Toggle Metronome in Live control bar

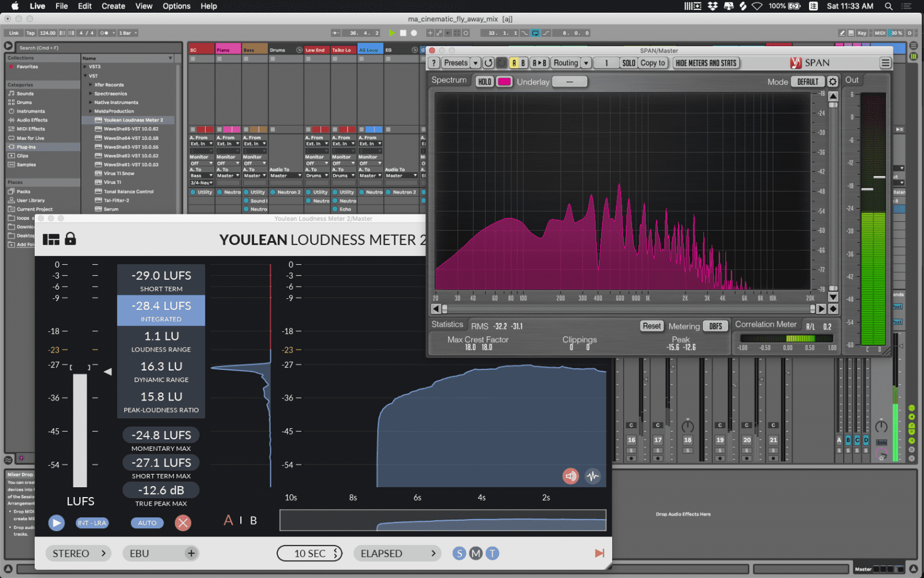coord(105,33)
